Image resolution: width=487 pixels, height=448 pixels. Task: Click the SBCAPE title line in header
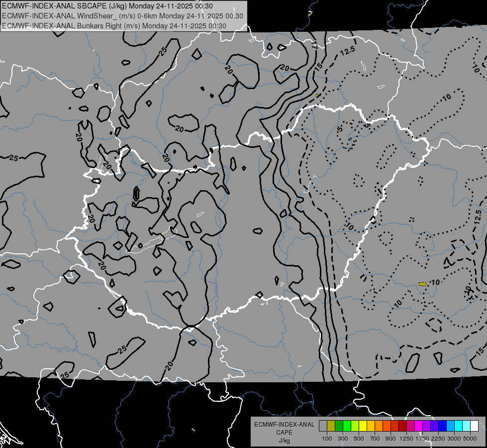pyautogui.click(x=107, y=6)
